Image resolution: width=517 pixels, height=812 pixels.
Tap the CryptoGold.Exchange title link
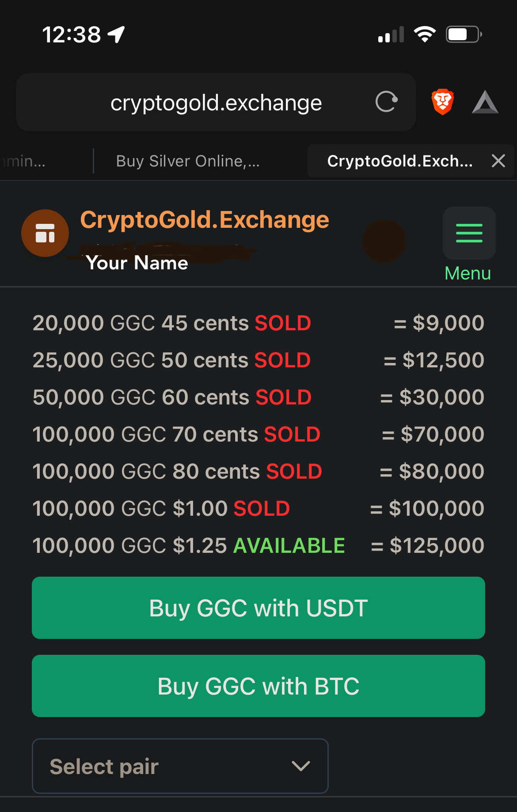coord(204,220)
